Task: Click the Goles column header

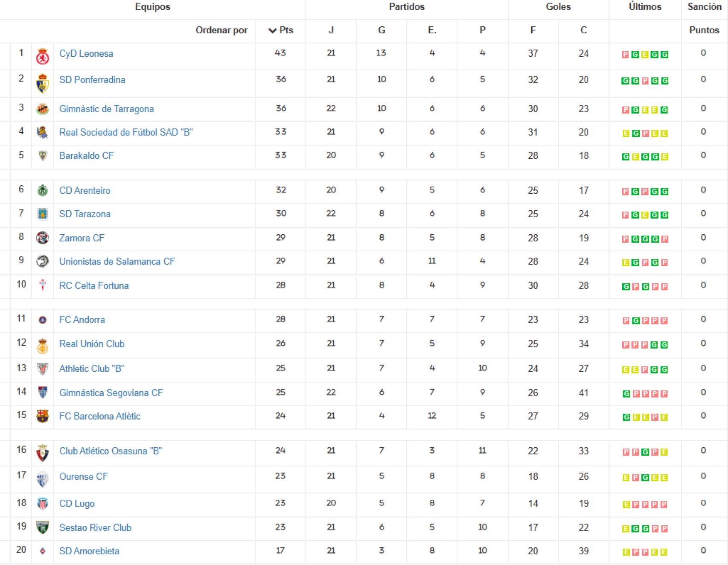Action: point(558,7)
